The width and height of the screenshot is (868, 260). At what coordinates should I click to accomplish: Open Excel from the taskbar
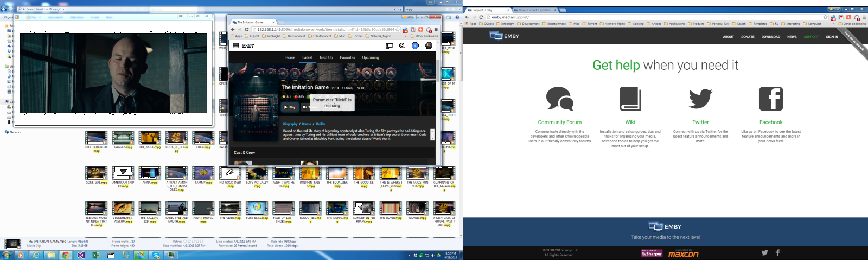coord(96,255)
